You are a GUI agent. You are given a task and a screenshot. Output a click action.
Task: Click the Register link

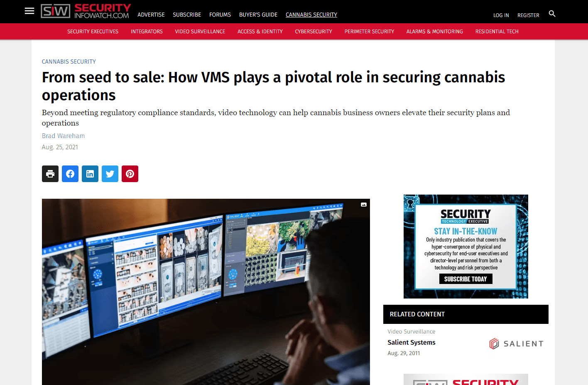tap(528, 15)
